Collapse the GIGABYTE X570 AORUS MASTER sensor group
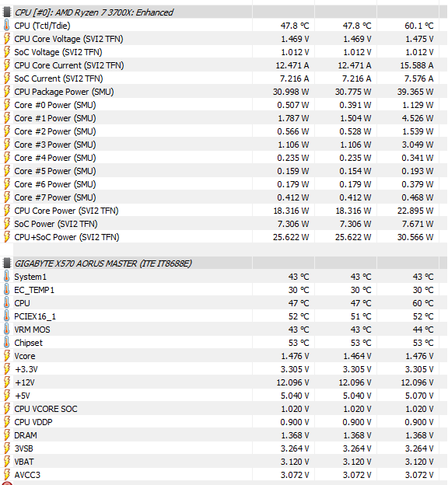The image size is (448, 485). [x=103, y=263]
